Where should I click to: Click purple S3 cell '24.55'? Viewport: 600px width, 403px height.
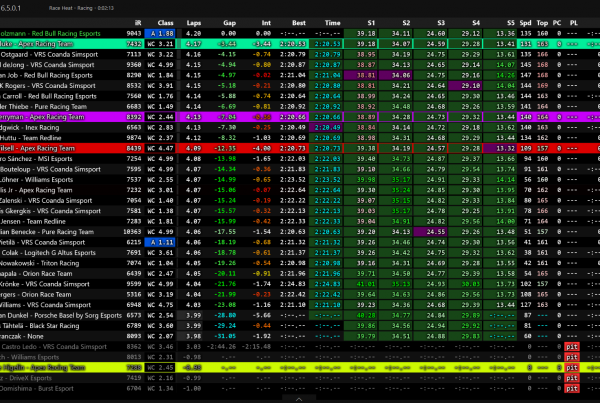[x=430, y=232]
